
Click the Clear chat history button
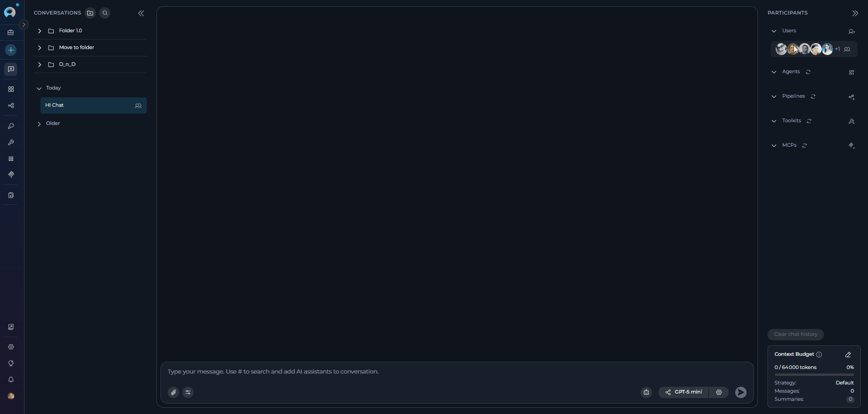point(796,334)
